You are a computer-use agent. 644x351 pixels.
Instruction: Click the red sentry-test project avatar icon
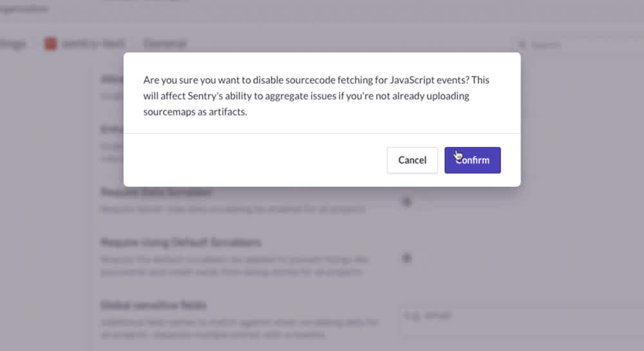point(50,44)
